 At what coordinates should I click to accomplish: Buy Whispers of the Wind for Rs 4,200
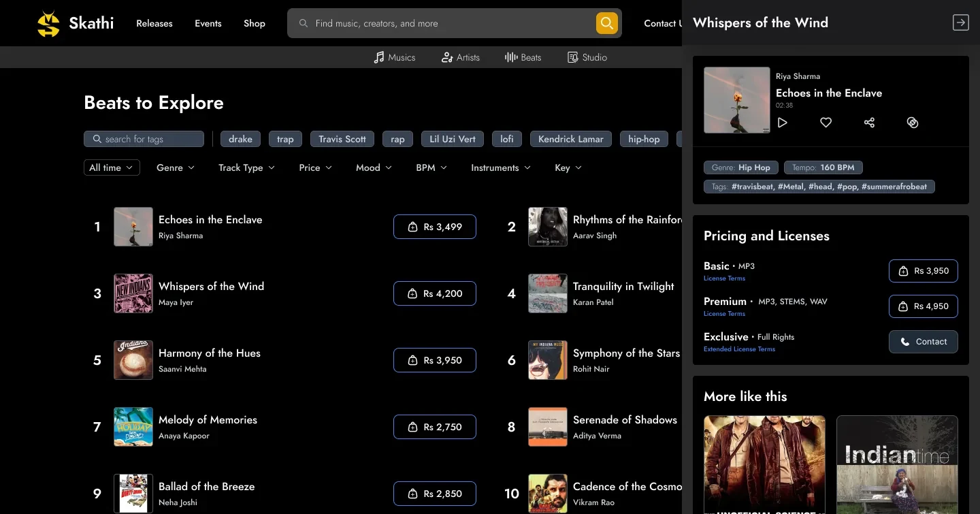coord(435,293)
